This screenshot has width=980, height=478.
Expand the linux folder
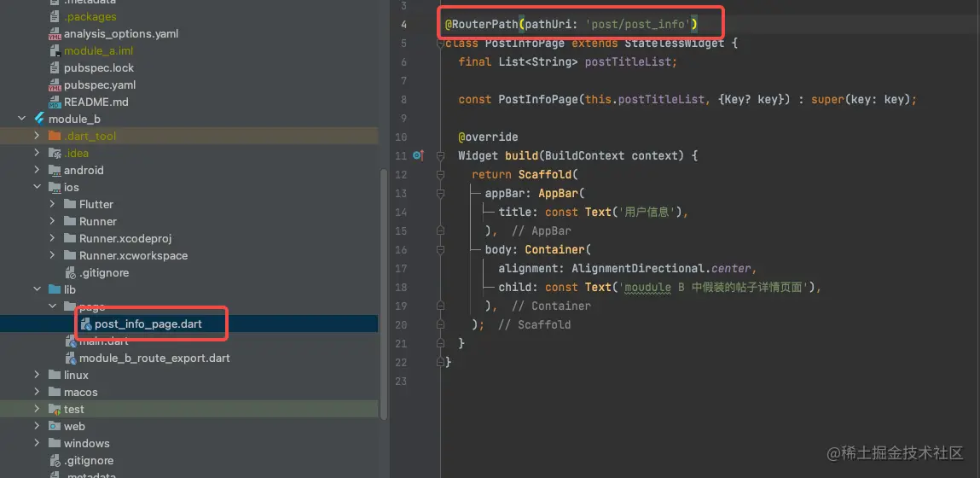38,376
